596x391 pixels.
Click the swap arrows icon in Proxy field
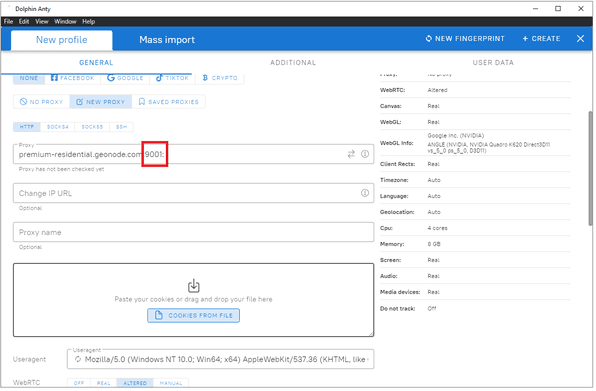(x=352, y=154)
